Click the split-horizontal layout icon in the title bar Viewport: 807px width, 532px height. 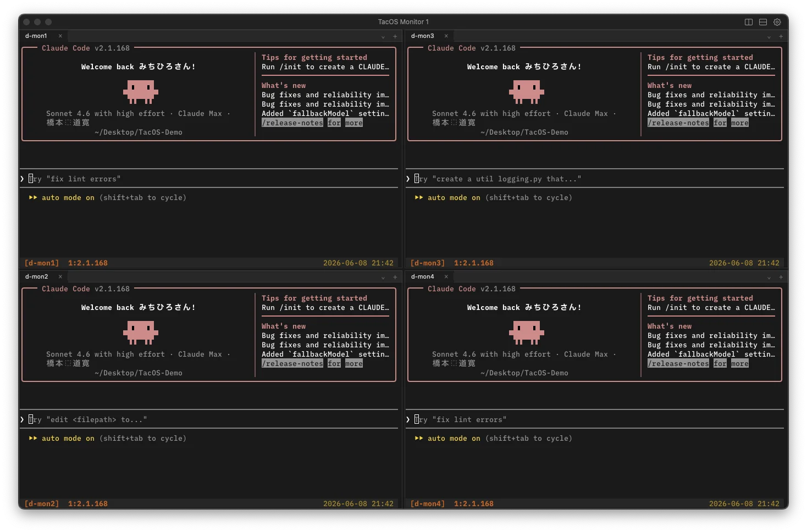click(x=763, y=22)
